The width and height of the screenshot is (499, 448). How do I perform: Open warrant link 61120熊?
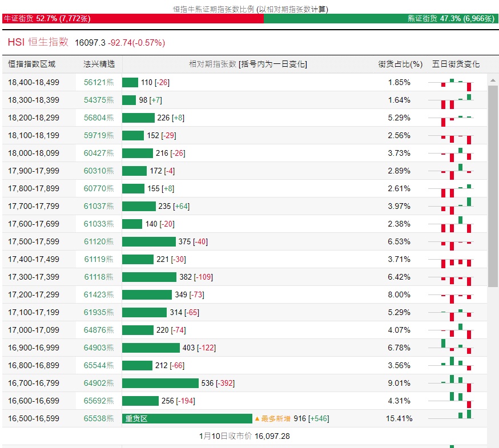[99, 241]
